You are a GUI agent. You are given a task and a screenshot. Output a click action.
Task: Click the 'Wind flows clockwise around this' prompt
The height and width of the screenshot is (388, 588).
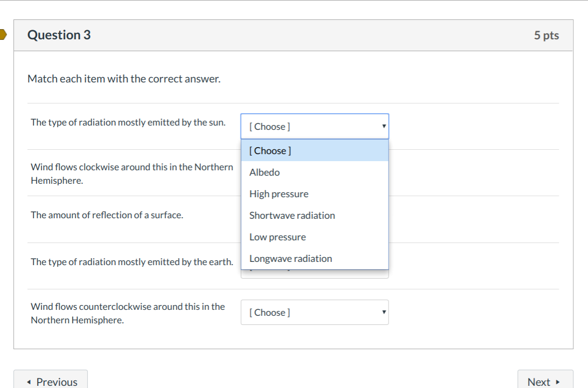(x=132, y=174)
